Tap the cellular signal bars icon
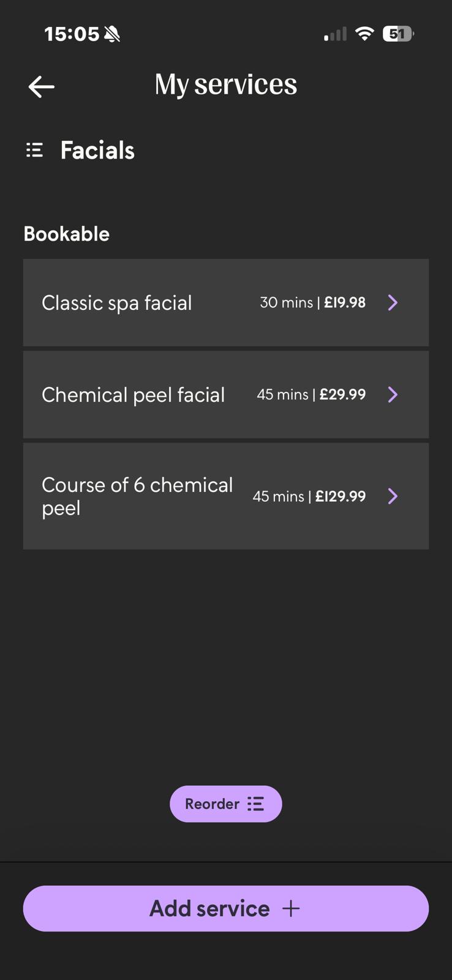Image resolution: width=452 pixels, height=980 pixels. [x=335, y=34]
